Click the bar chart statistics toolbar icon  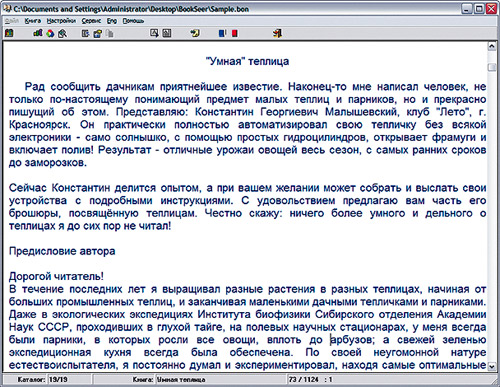[x=38, y=33]
